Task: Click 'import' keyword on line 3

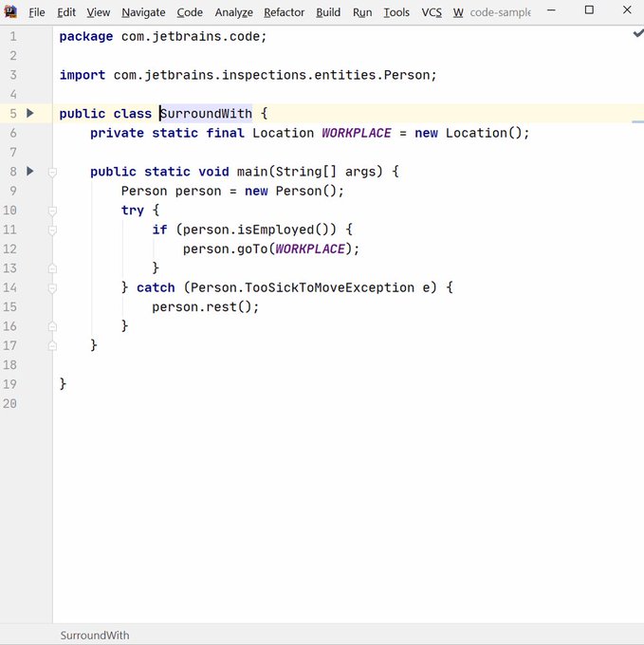Action: click(x=83, y=75)
